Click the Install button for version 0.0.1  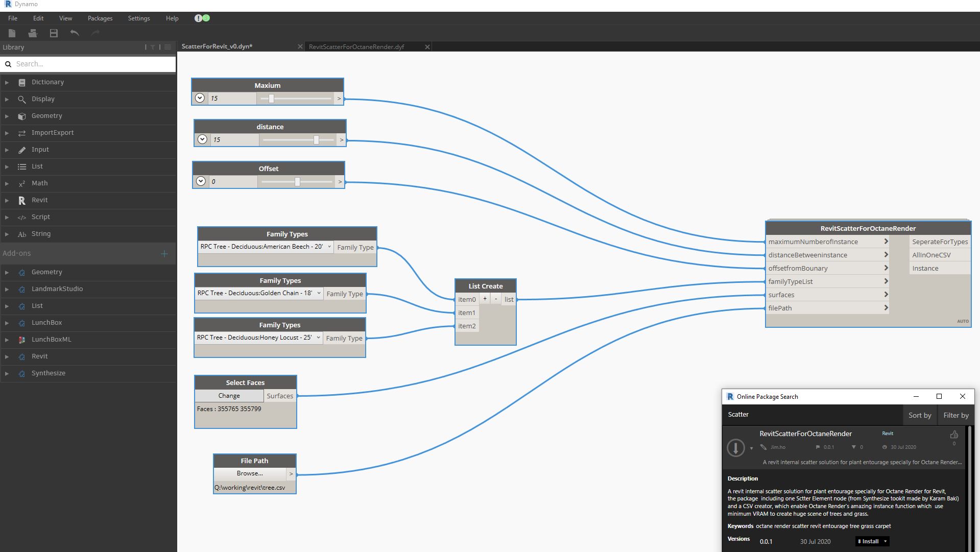(869, 541)
